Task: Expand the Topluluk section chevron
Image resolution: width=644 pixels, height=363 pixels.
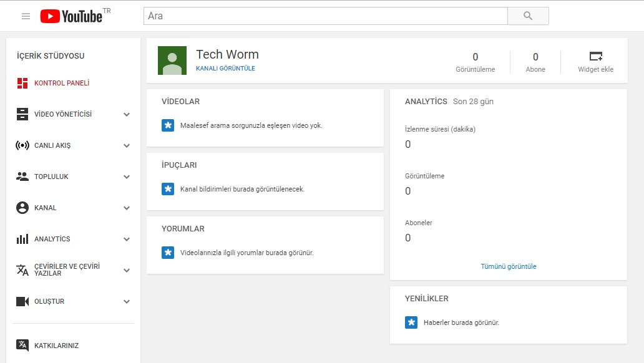Action: pos(127,177)
